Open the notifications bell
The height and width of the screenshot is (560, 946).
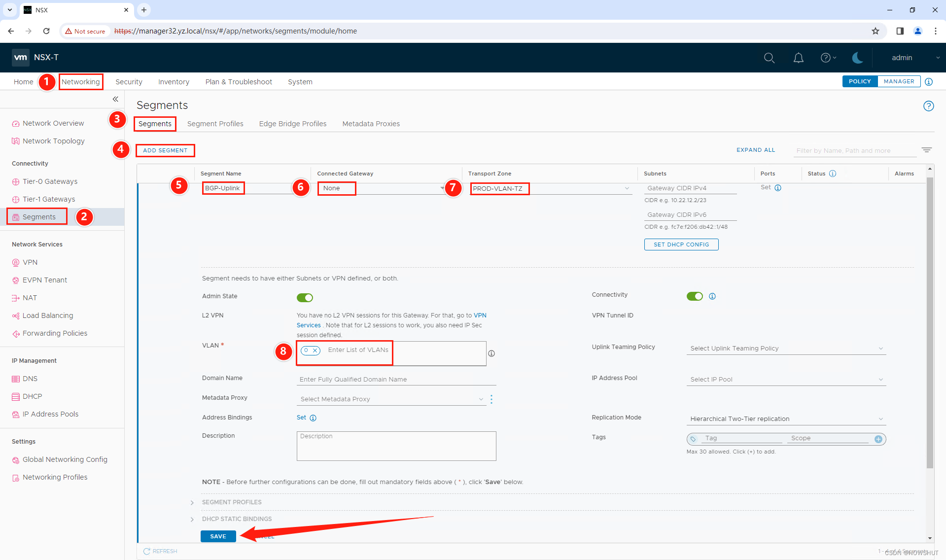tap(798, 58)
